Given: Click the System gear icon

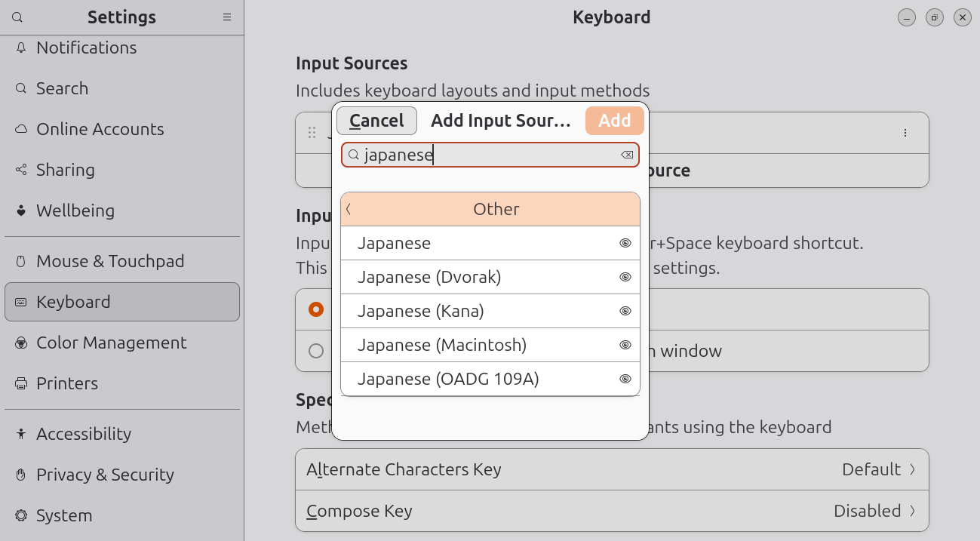Looking at the screenshot, I should click(x=21, y=515).
